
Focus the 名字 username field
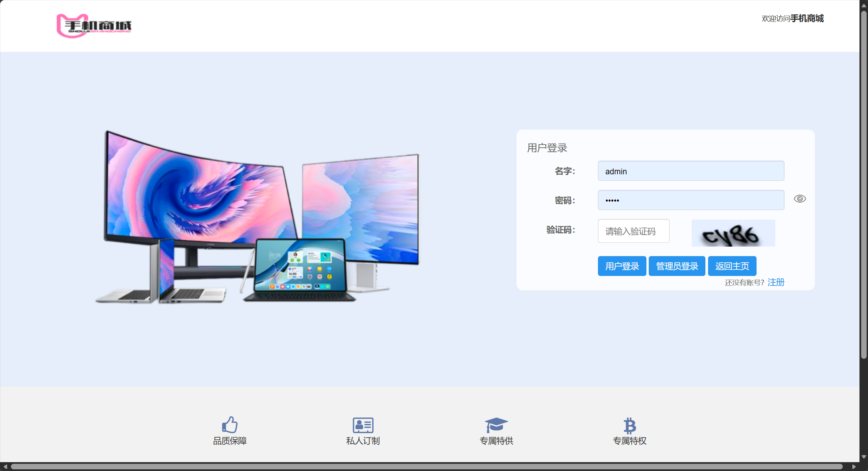pyautogui.click(x=691, y=171)
